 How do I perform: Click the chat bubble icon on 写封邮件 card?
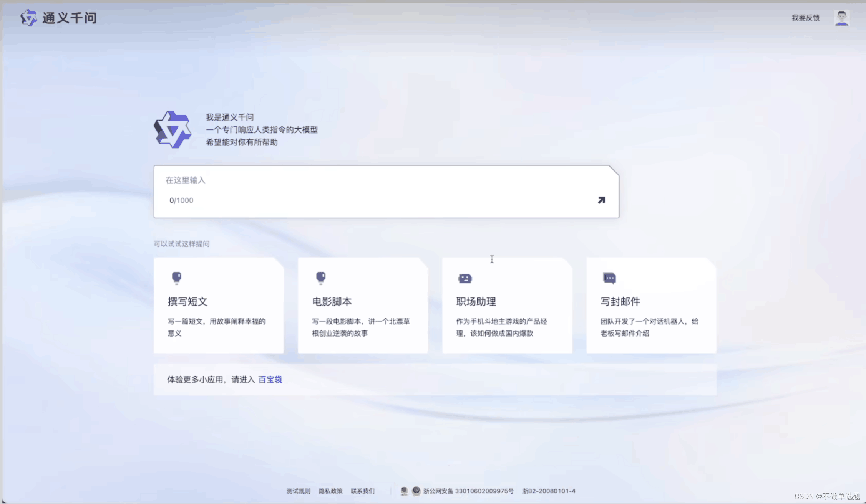pos(609,278)
